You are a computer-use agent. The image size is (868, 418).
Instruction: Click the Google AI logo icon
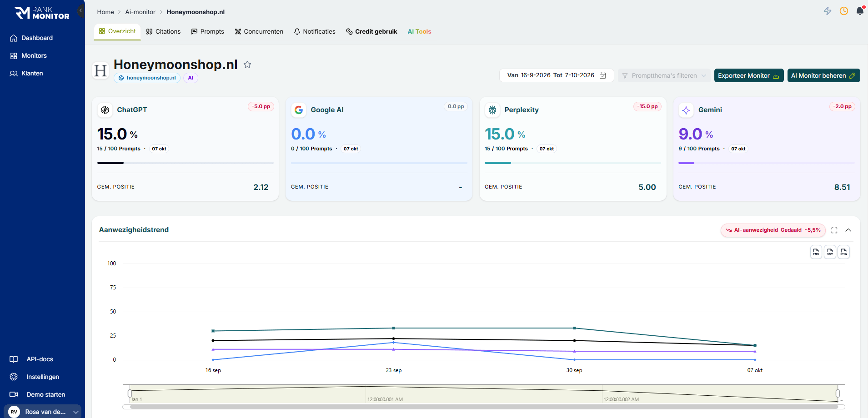pos(299,110)
